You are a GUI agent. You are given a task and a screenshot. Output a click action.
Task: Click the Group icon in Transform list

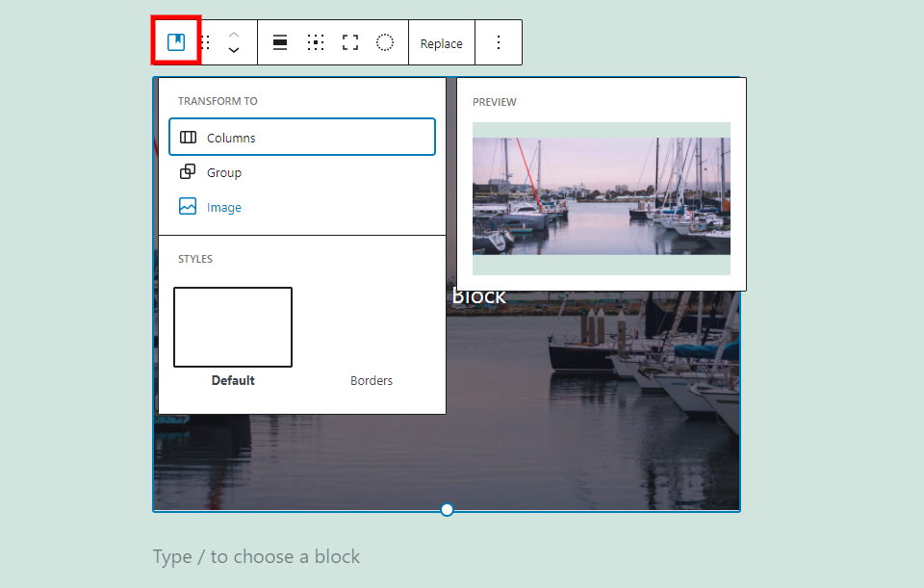(188, 172)
